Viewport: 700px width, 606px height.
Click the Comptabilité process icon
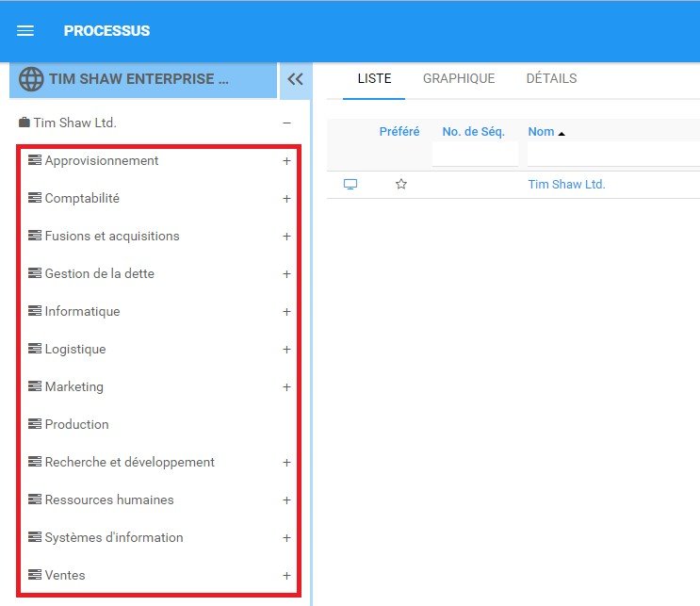pyautogui.click(x=35, y=197)
